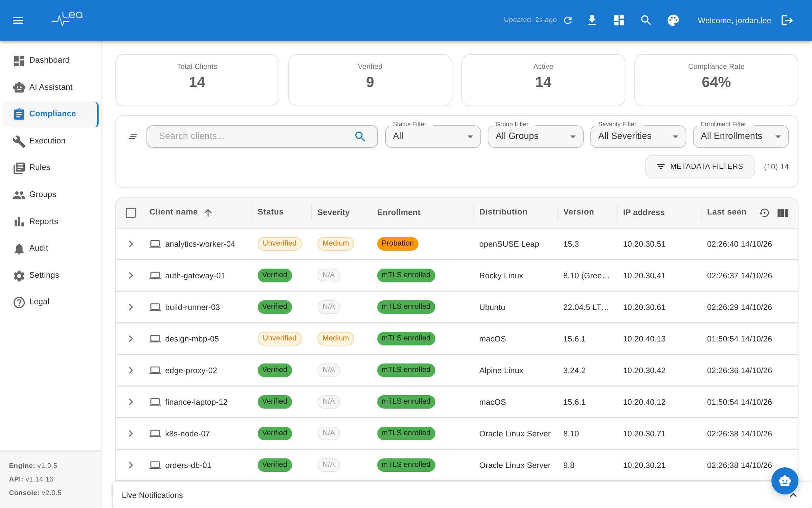Open the theme palette icon
This screenshot has width=812, height=508.
click(x=673, y=20)
